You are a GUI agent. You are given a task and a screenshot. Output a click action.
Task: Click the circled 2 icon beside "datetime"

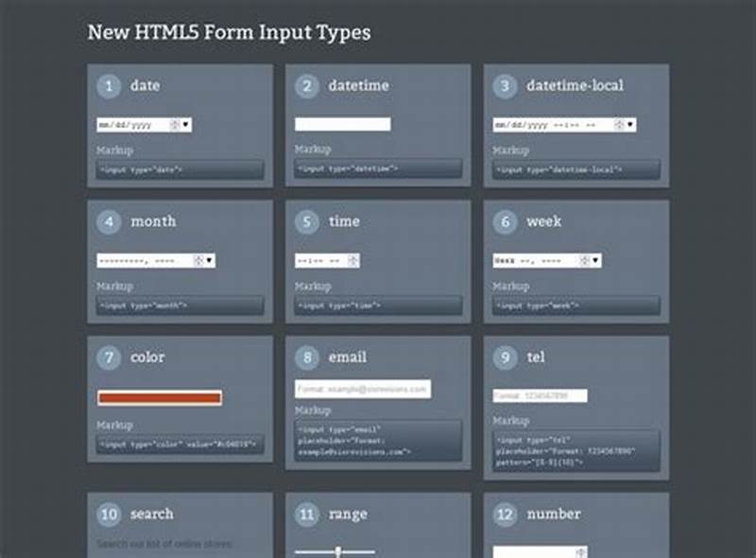[x=307, y=85]
